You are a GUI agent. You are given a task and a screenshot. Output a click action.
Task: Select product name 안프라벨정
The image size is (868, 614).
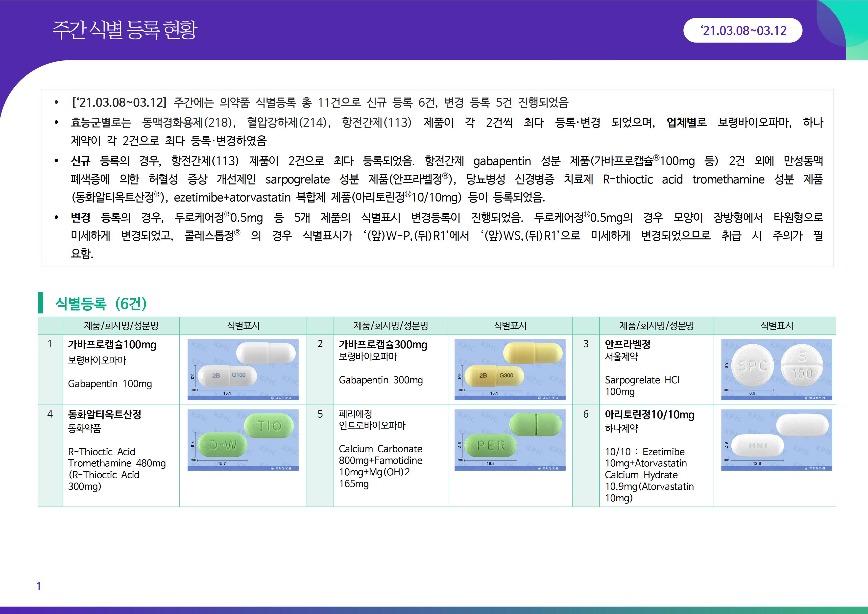pyautogui.click(x=627, y=344)
